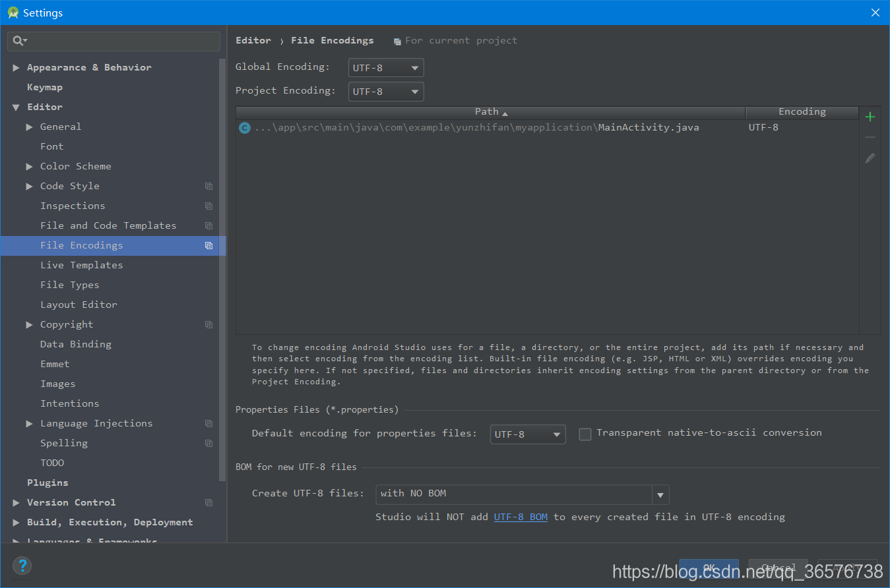Image resolution: width=890 pixels, height=588 pixels.
Task: Open Images settings page
Action: [58, 384]
